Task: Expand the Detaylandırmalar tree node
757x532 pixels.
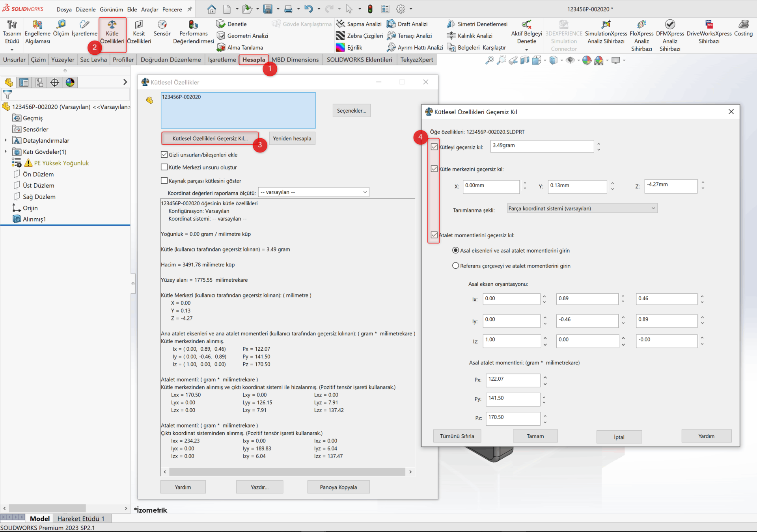Action: [6, 140]
